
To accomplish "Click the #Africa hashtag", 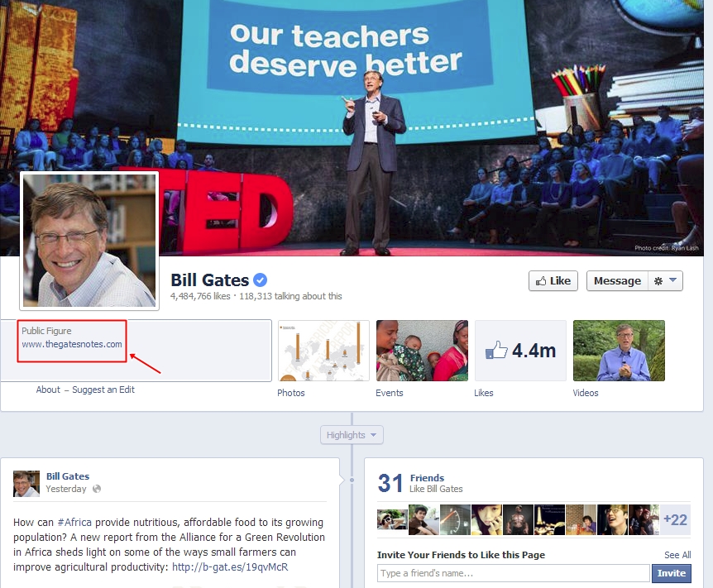I will click(74, 523).
